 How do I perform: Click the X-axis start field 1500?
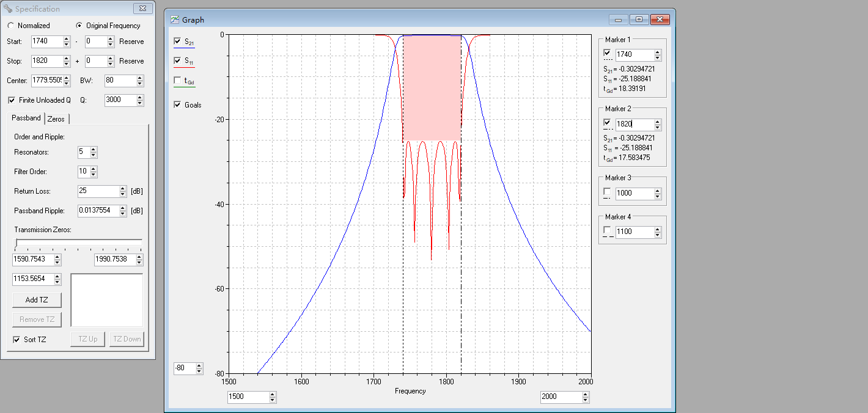tap(248, 397)
